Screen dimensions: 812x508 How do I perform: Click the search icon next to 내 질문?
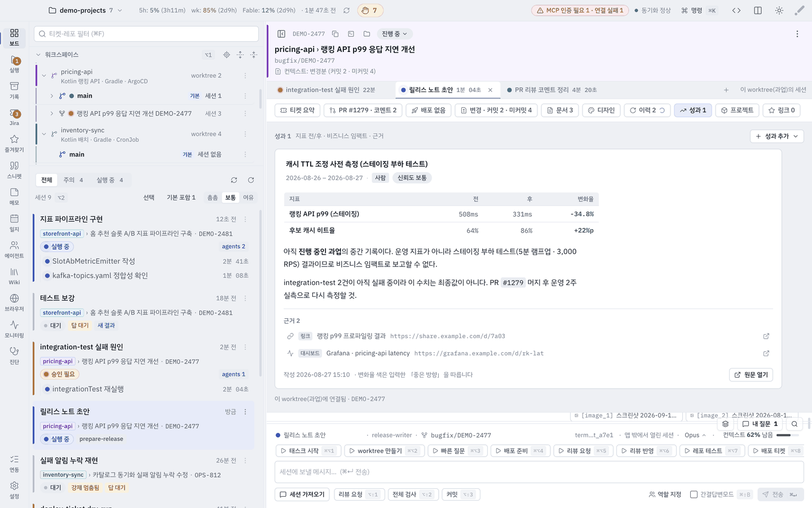click(795, 424)
